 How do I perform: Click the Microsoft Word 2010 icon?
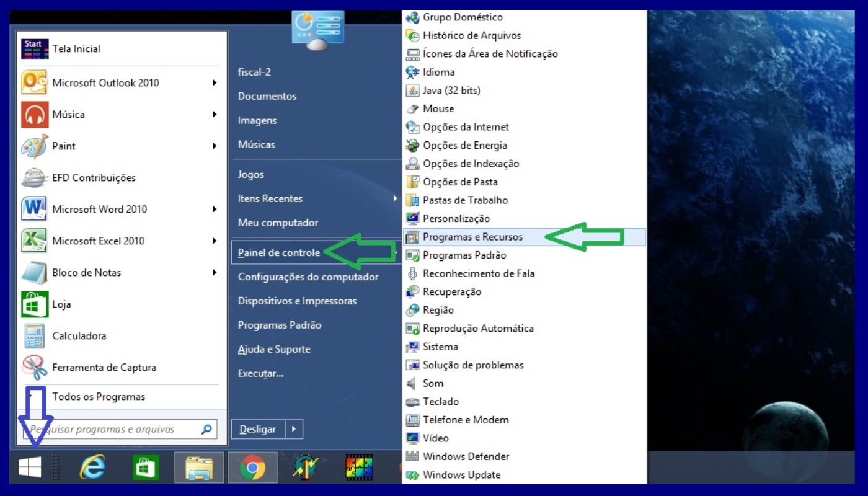pyautogui.click(x=35, y=209)
